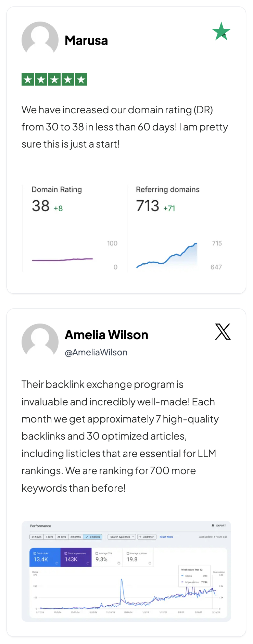The image size is (253, 644).
Task: Click the five-star rating bar
Action: click(54, 80)
